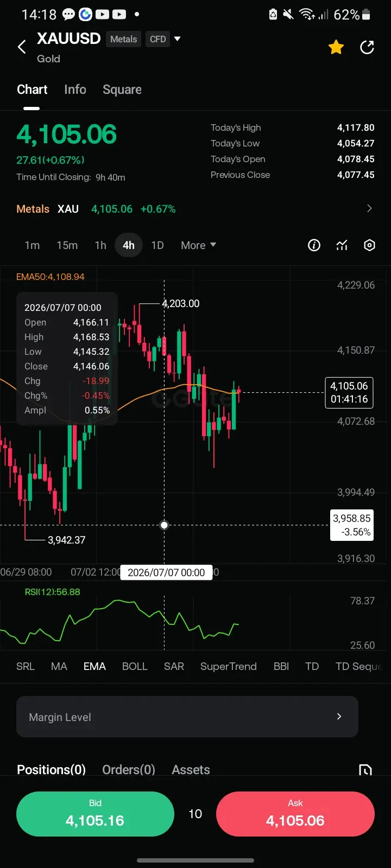The height and width of the screenshot is (868, 391).
Task: Tap the crosshair price label 3,958.85
Action: [x=352, y=525]
